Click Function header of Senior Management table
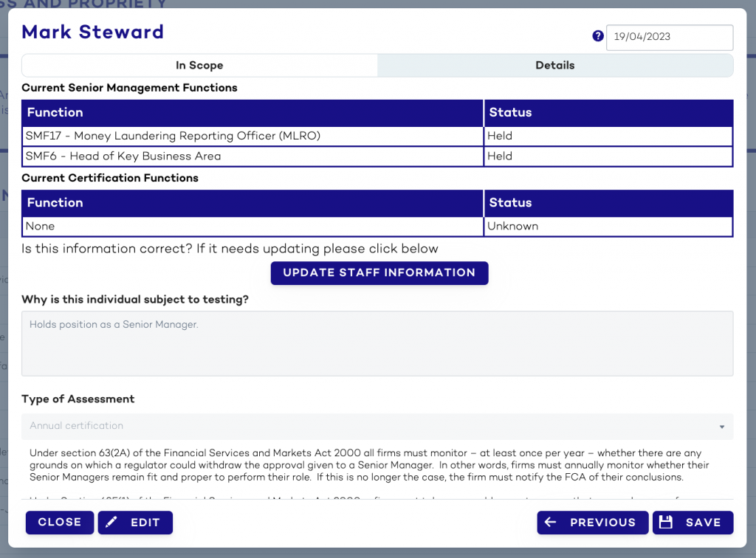The height and width of the screenshot is (558, 756). [252, 112]
